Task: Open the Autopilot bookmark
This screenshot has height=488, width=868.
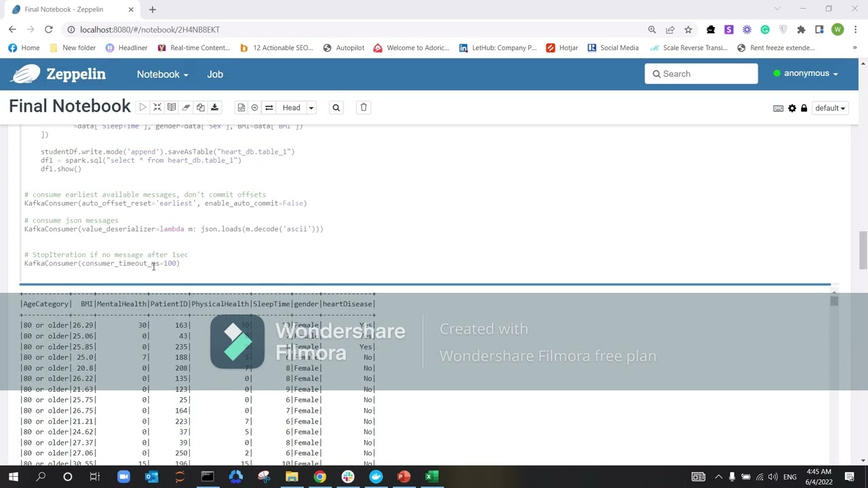Action: click(x=344, y=47)
